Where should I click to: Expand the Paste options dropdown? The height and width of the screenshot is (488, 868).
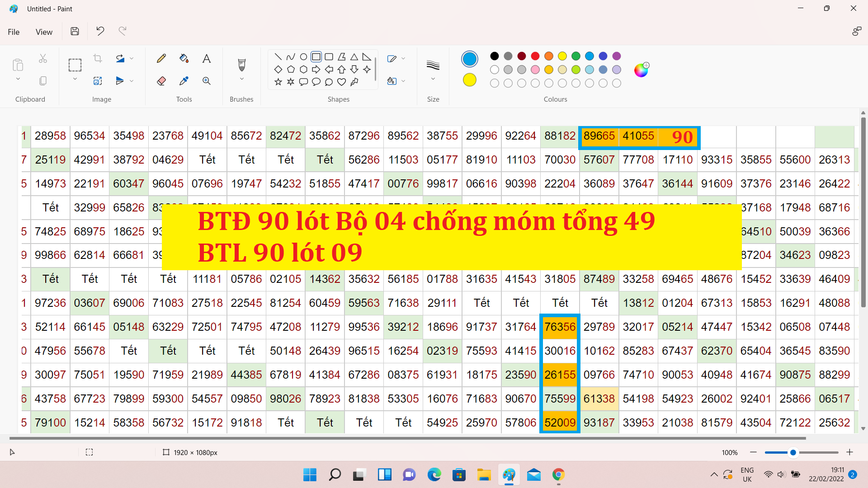(x=18, y=79)
